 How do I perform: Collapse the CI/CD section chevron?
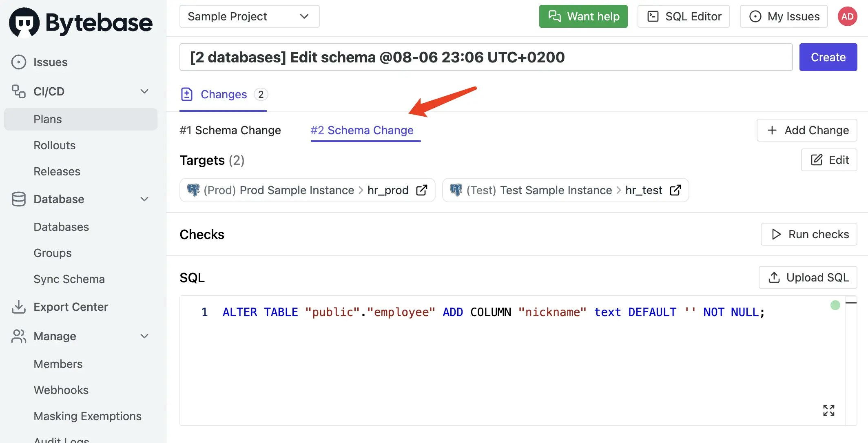pos(144,91)
